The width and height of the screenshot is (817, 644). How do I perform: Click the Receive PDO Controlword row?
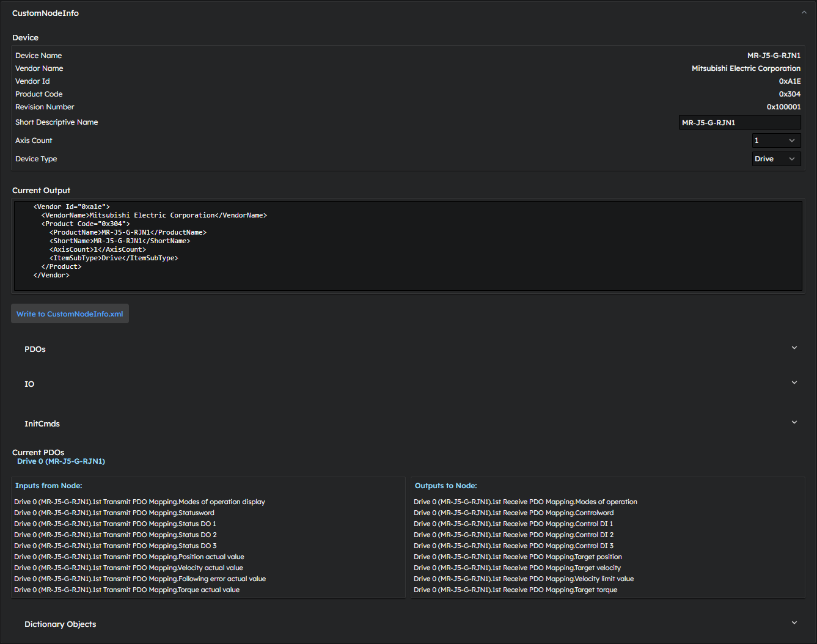513,513
